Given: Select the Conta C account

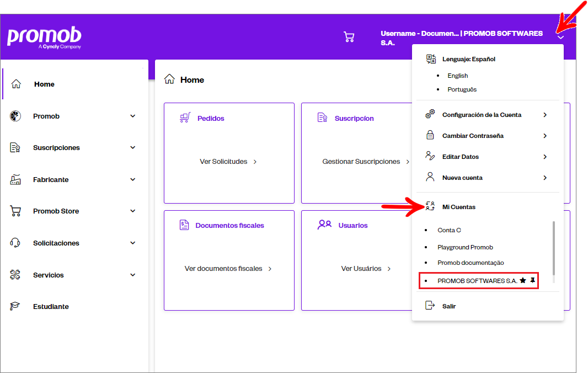Looking at the screenshot, I should (449, 230).
